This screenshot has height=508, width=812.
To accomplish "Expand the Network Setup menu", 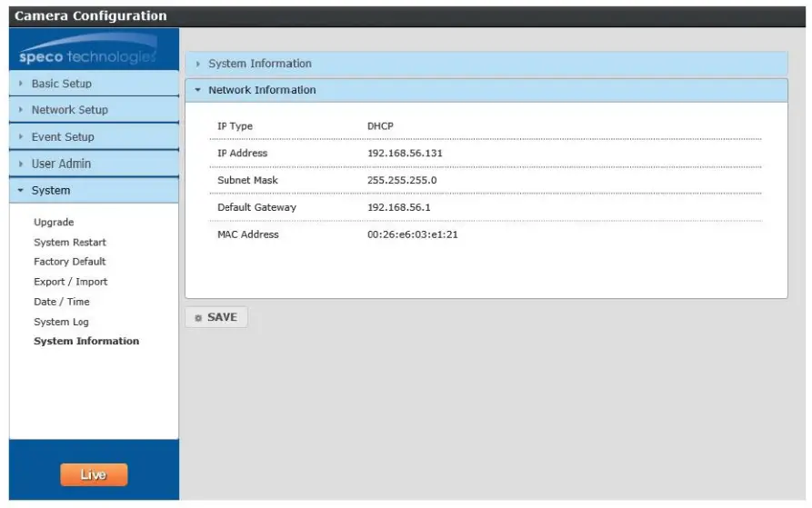I will click(94, 110).
